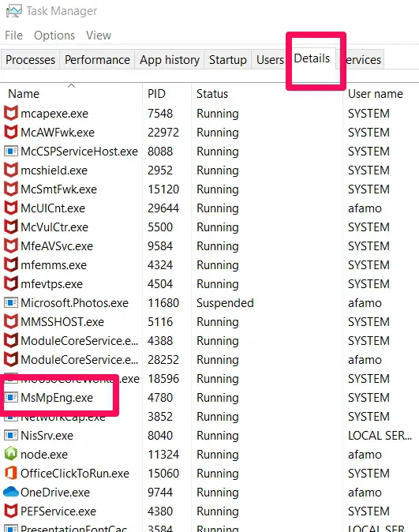Viewport: 419px width, 532px height.
Task: Click the icon next to McUICnt.exe
Action: (x=11, y=208)
